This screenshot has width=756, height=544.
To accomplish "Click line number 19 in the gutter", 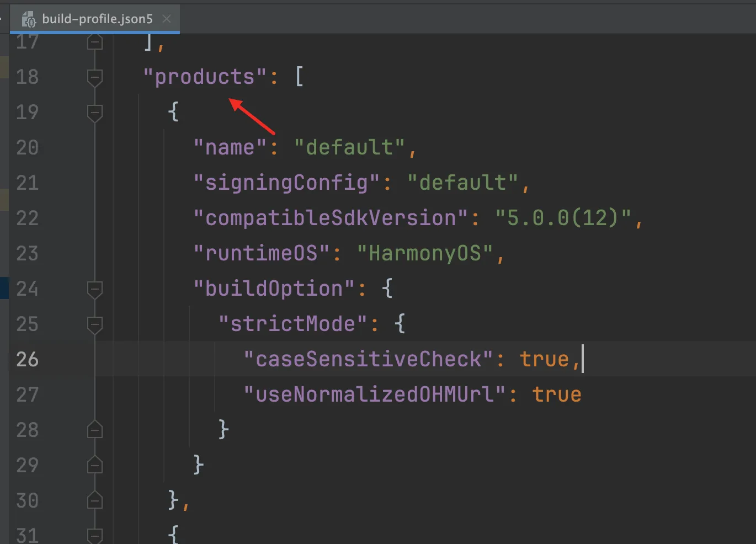I will point(27,112).
